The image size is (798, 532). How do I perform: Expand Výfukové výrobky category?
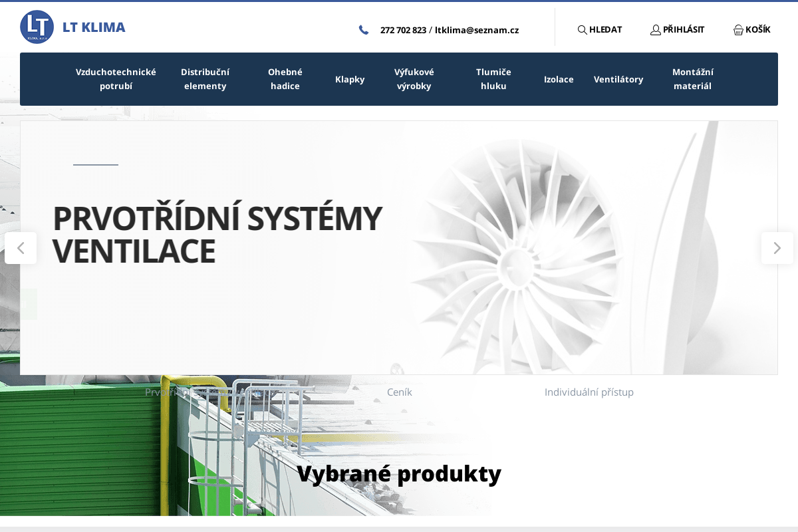click(414, 79)
